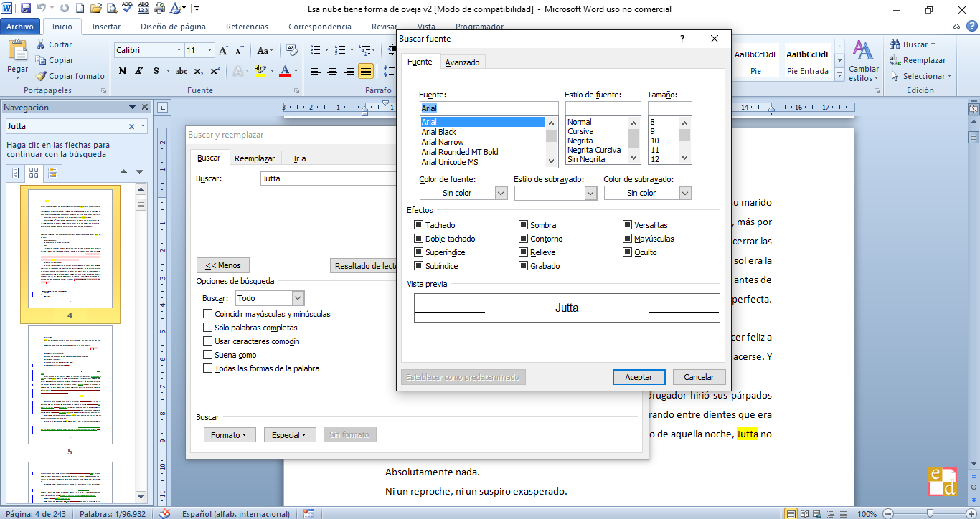This screenshot has width=980, height=519.
Task: Expand Seleccionar menu in Edición
Action: (x=921, y=76)
